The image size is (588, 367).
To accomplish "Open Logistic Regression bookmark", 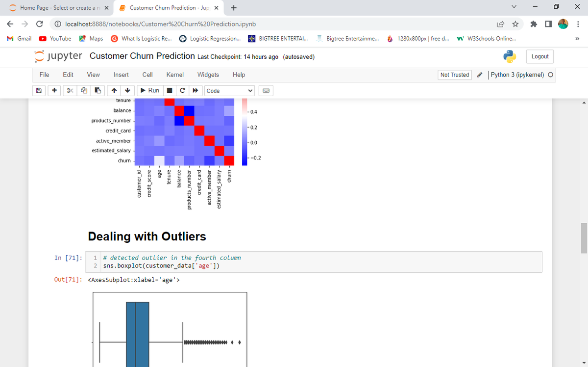I will pos(210,38).
